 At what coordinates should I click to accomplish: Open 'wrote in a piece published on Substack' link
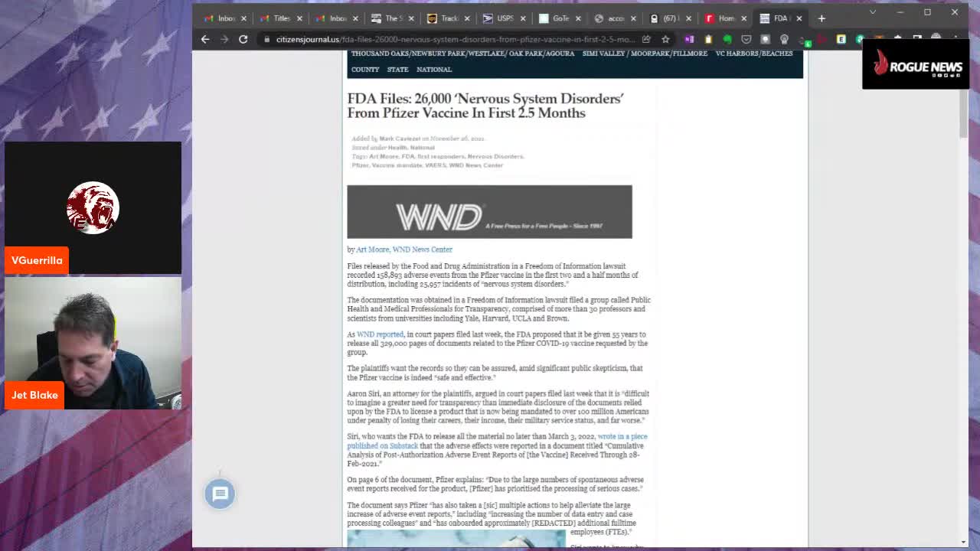[497, 441]
